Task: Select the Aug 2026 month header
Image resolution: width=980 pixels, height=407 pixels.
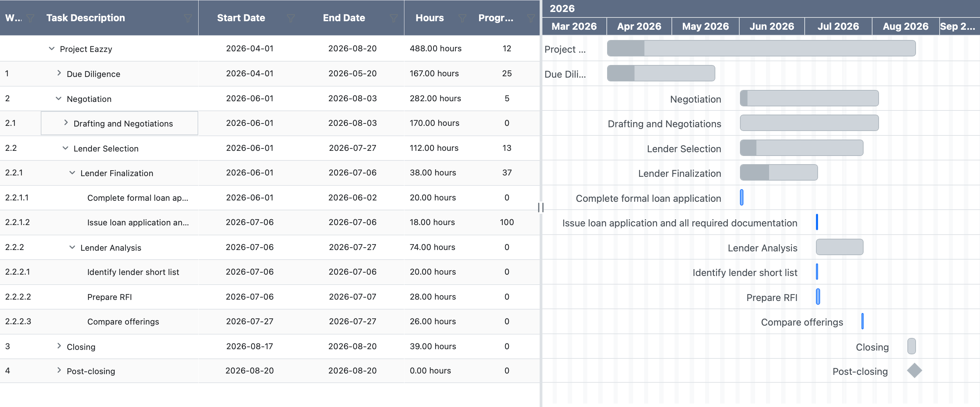Action: coord(905,26)
